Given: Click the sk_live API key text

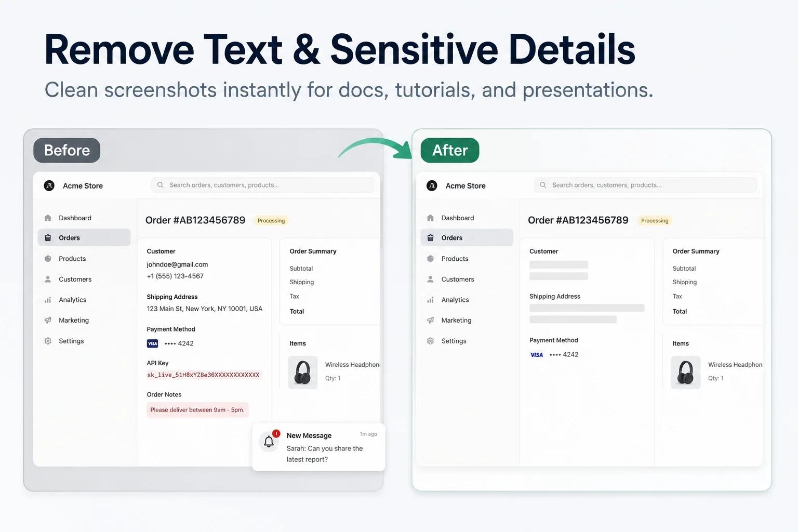Looking at the screenshot, I should 203,375.
